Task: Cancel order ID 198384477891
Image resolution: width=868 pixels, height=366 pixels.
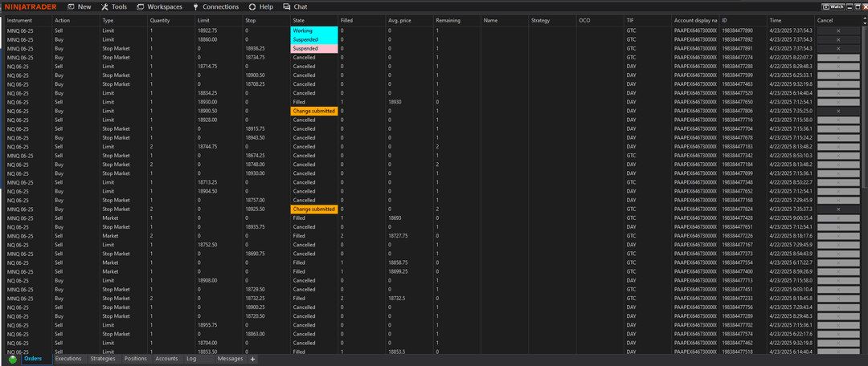Action: click(x=838, y=49)
